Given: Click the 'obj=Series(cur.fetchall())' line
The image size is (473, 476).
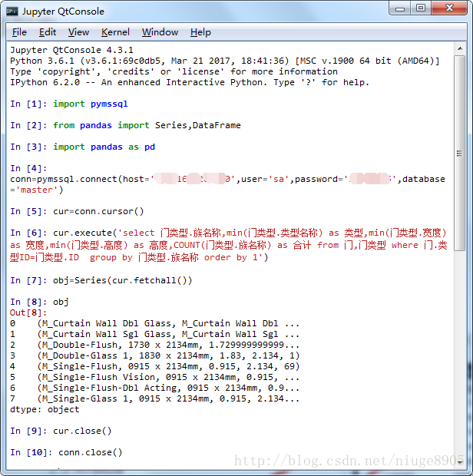Looking at the screenshot, I should (x=122, y=280).
